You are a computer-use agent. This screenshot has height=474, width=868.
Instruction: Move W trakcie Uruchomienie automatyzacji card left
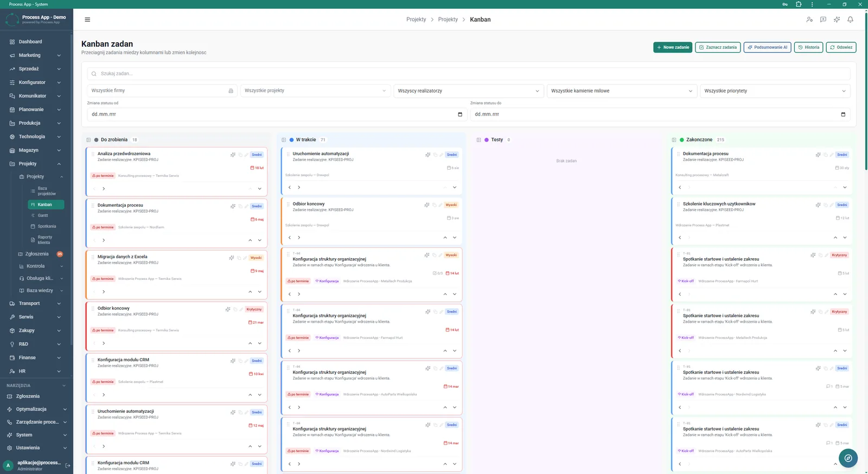(290, 187)
